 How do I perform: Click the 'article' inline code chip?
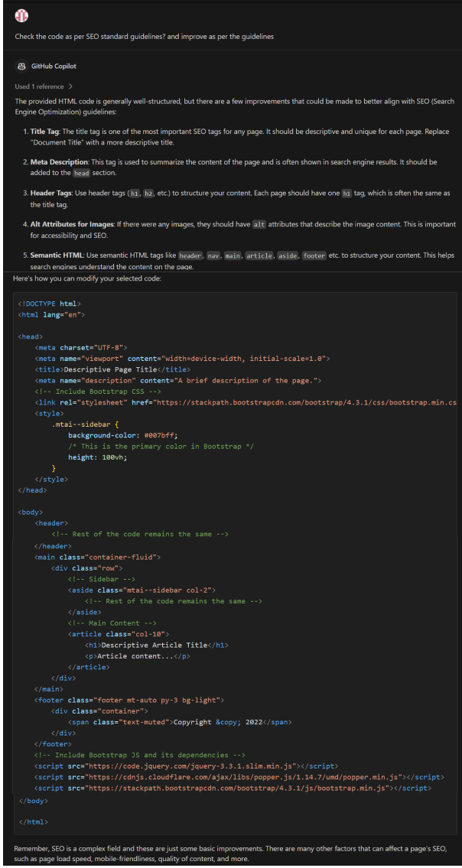pyautogui.click(x=259, y=256)
